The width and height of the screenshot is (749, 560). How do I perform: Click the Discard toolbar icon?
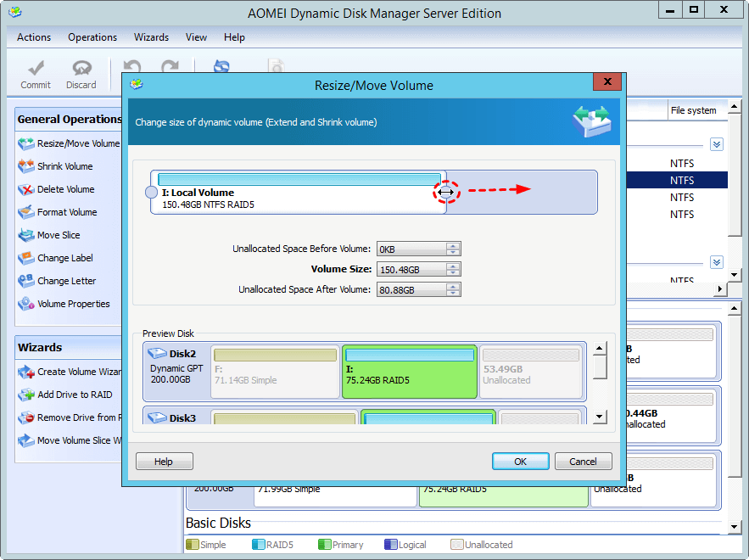pos(81,69)
